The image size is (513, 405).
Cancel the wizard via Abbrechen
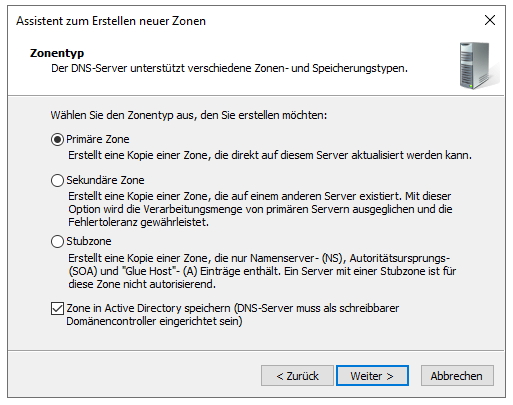[457, 376]
